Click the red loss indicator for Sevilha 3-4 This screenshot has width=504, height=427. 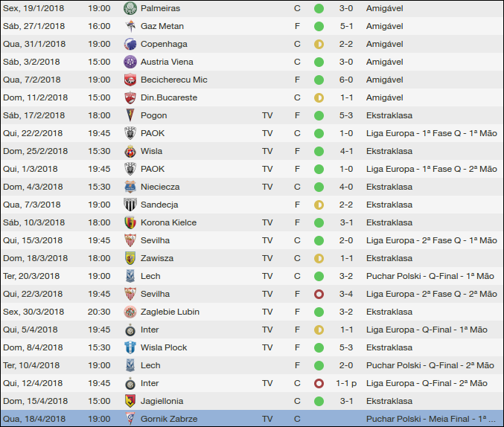(x=319, y=294)
